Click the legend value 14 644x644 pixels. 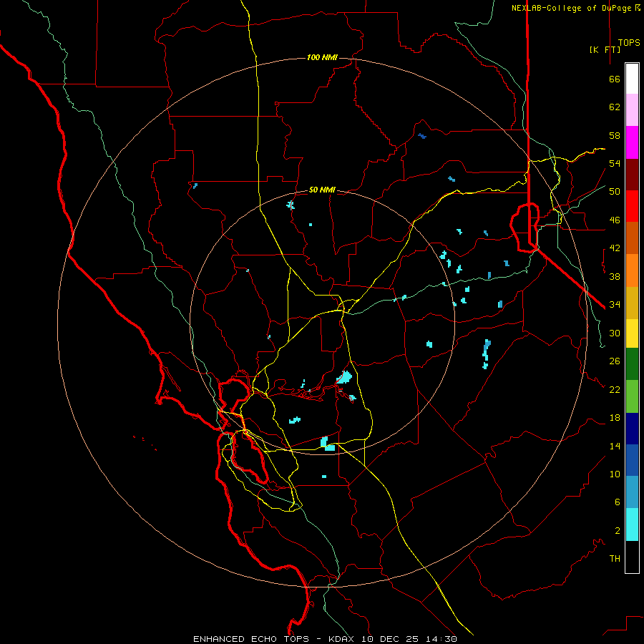point(615,446)
